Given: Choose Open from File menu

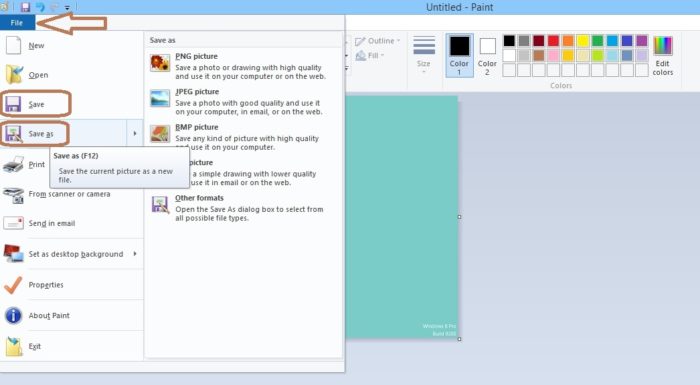Looking at the screenshot, I should point(71,75).
